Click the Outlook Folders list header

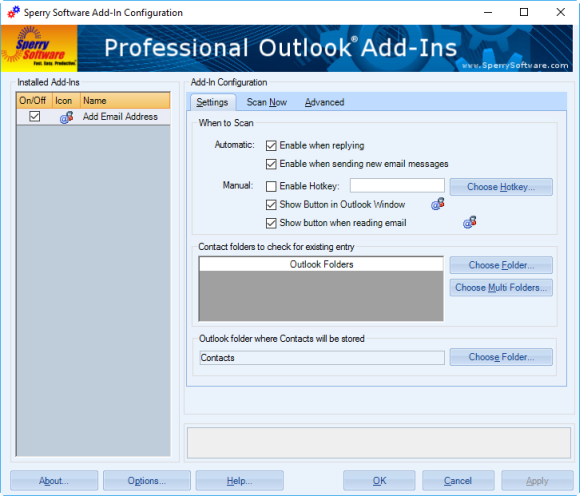(321, 264)
